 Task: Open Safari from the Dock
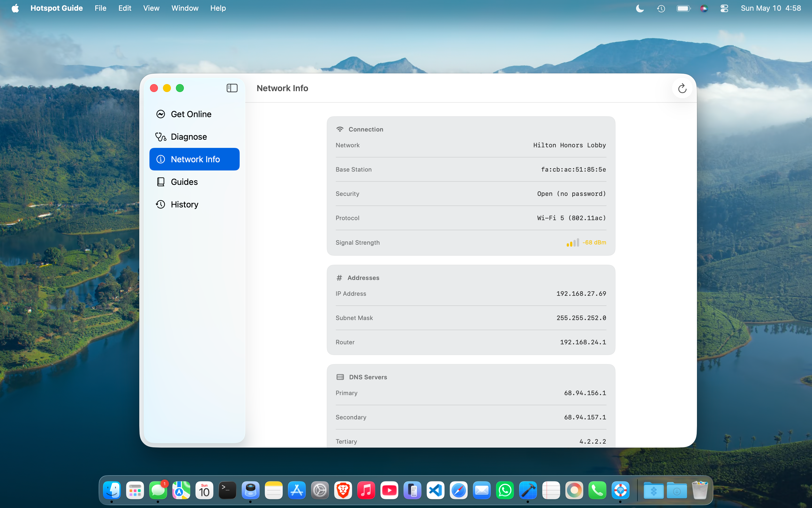click(459, 491)
